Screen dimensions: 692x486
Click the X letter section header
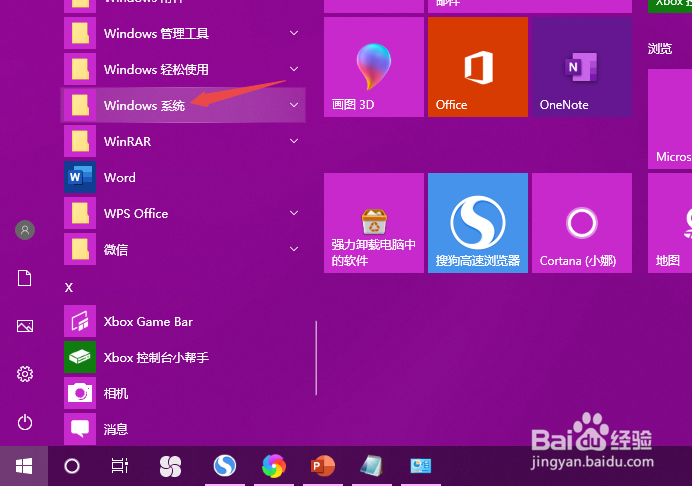pos(69,288)
